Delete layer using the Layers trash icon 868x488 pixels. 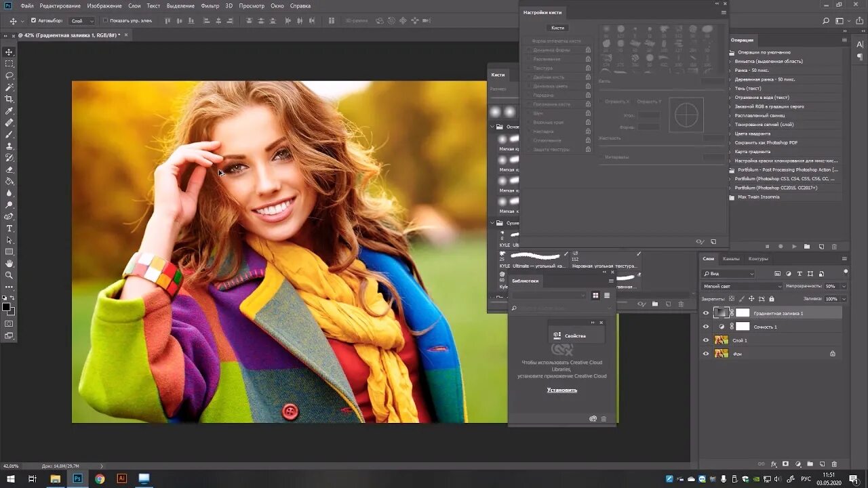click(x=834, y=464)
